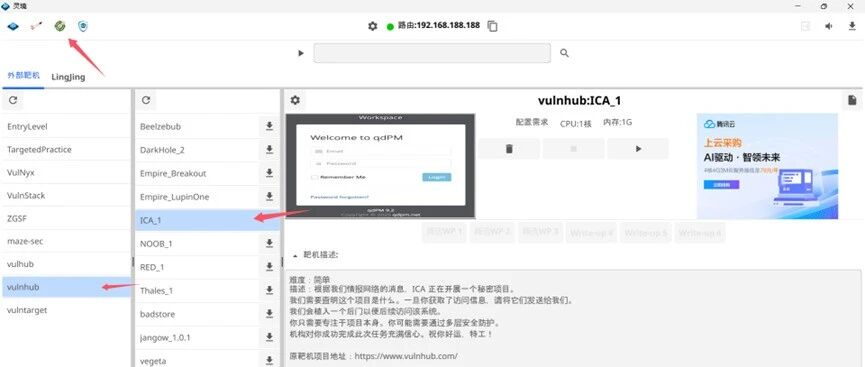The height and width of the screenshot is (367, 865).
Task: Select the TargetedPractice category
Action: pyautogui.click(x=66, y=150)
